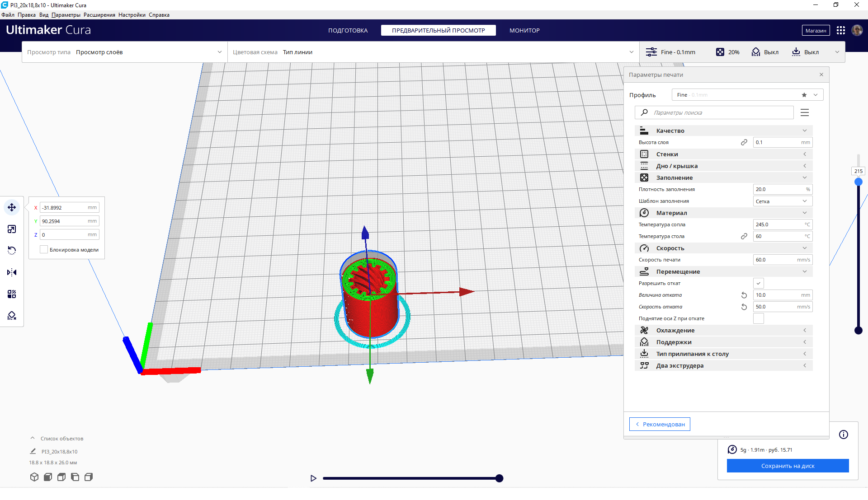Switch to МОНИТОР tab
Viewport: 868px width, 500px height.
(524, 30)
